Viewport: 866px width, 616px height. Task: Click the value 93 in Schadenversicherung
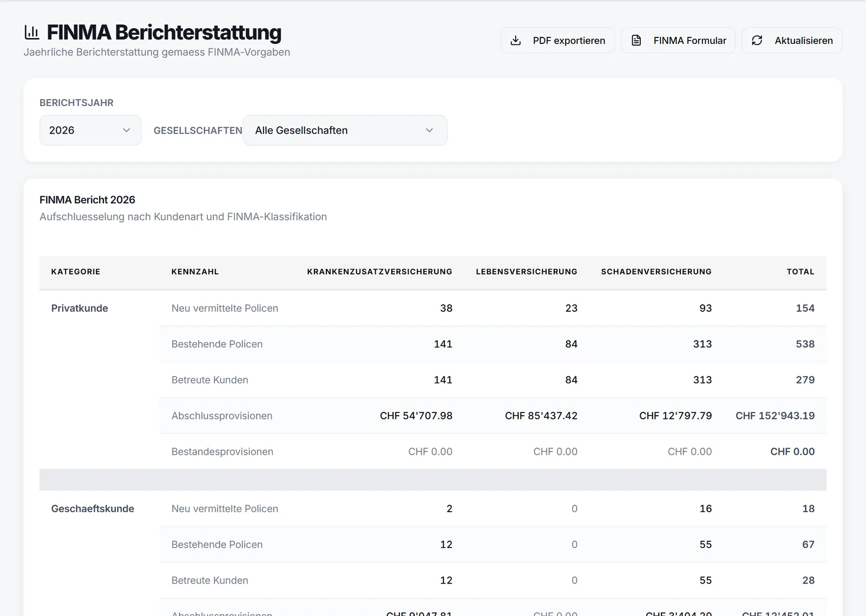[706, 309]
